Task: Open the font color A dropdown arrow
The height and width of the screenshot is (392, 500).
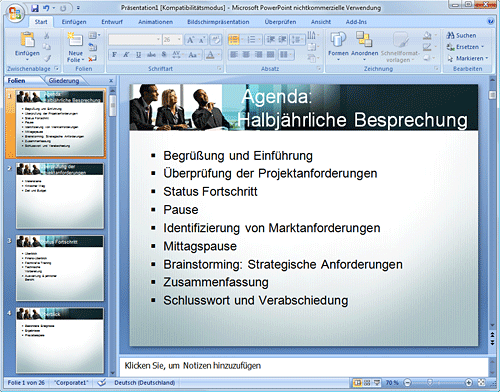Action: 219,55
